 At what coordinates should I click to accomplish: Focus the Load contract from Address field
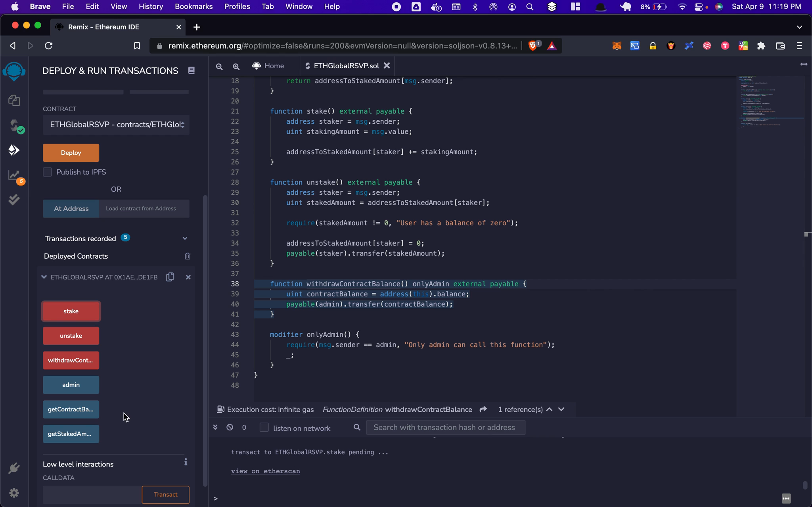[x=144, y=209]
